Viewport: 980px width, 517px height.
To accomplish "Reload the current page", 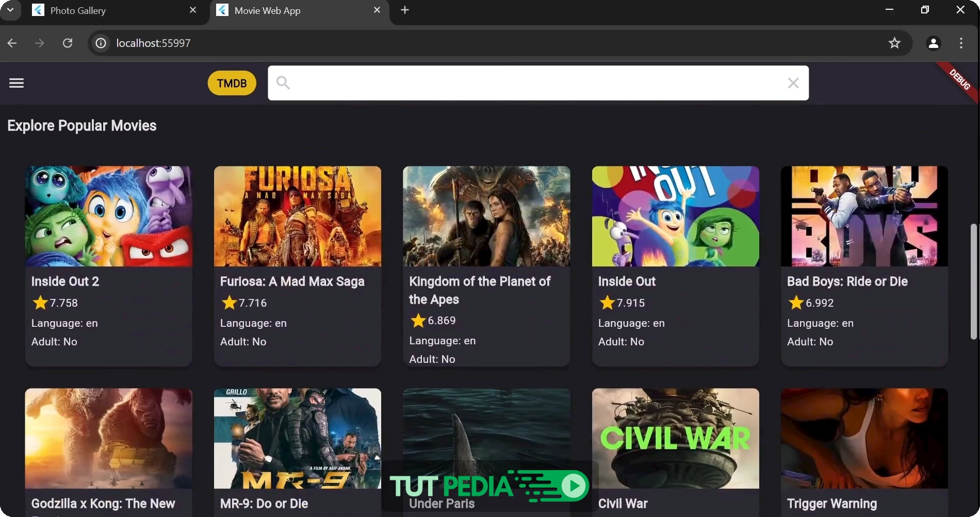I will pos(68,43).
